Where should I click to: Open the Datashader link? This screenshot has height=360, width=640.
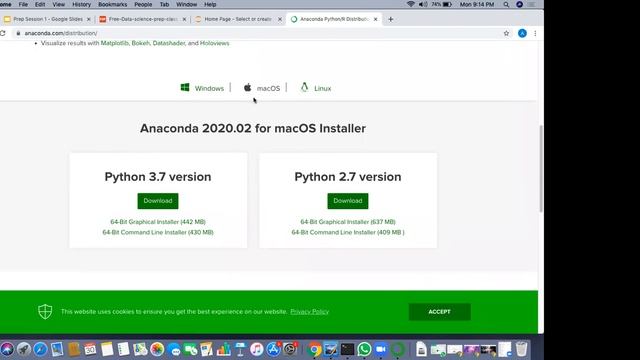click(x=169, y=43)
